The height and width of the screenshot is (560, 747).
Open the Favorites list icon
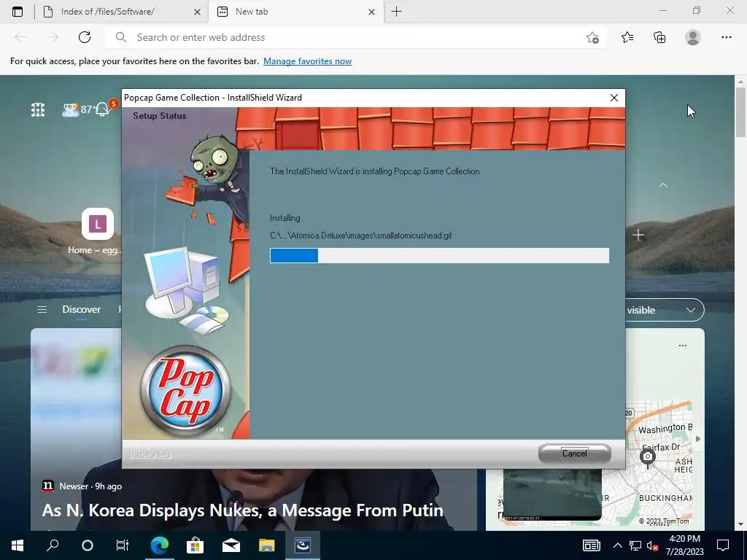(x=627, y=37)
